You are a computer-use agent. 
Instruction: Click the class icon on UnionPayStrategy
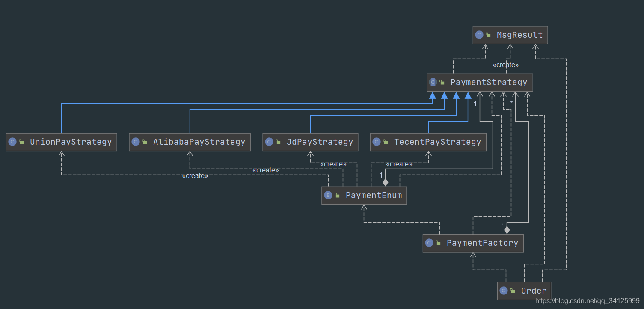tap(12, 142)
